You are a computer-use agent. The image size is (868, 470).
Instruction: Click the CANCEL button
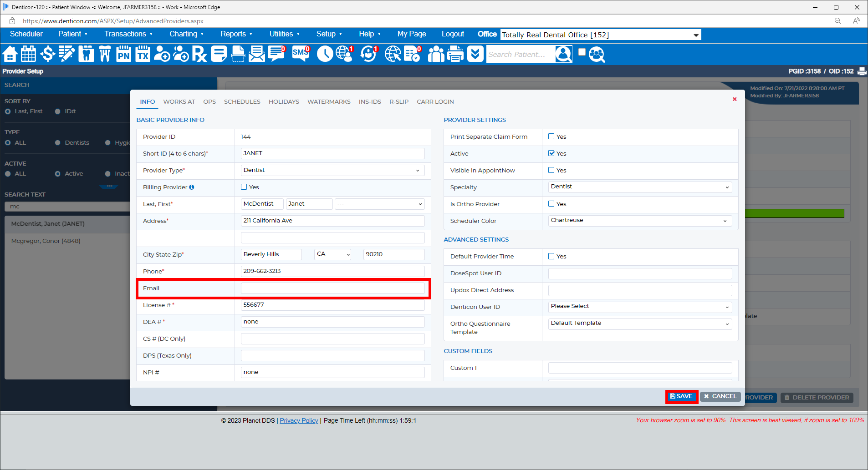click(720, 397)
